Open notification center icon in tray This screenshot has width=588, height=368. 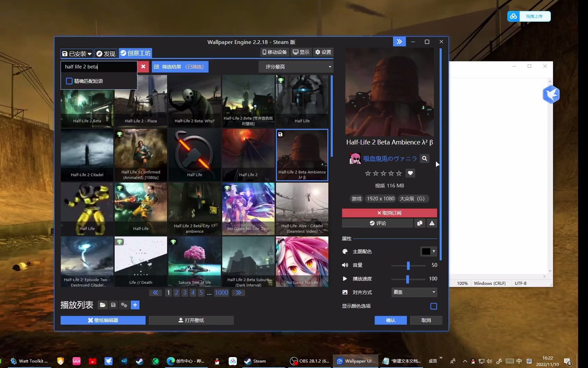[x=567, y=361]
